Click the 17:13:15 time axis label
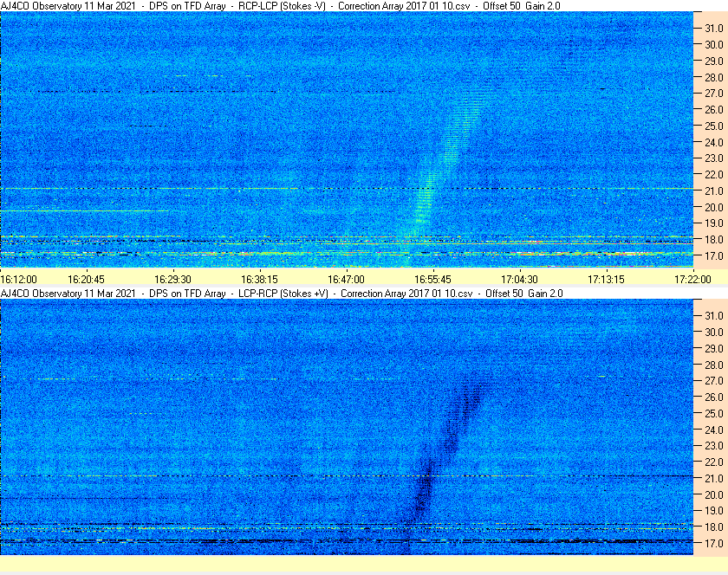 [607, 280]
